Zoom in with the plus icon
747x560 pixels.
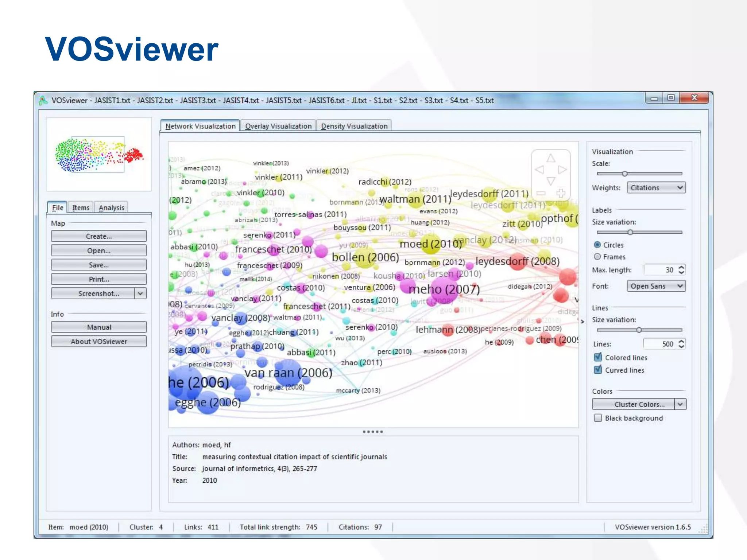tap(561, 193)
